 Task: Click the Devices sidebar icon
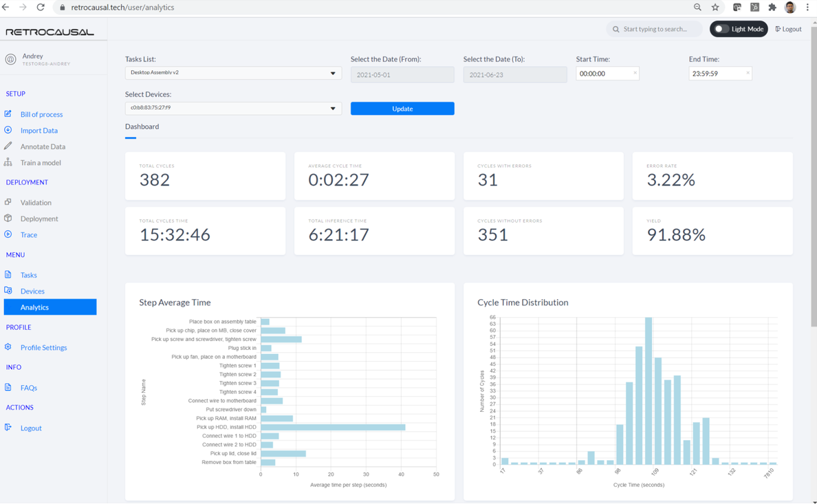point(8,291)
